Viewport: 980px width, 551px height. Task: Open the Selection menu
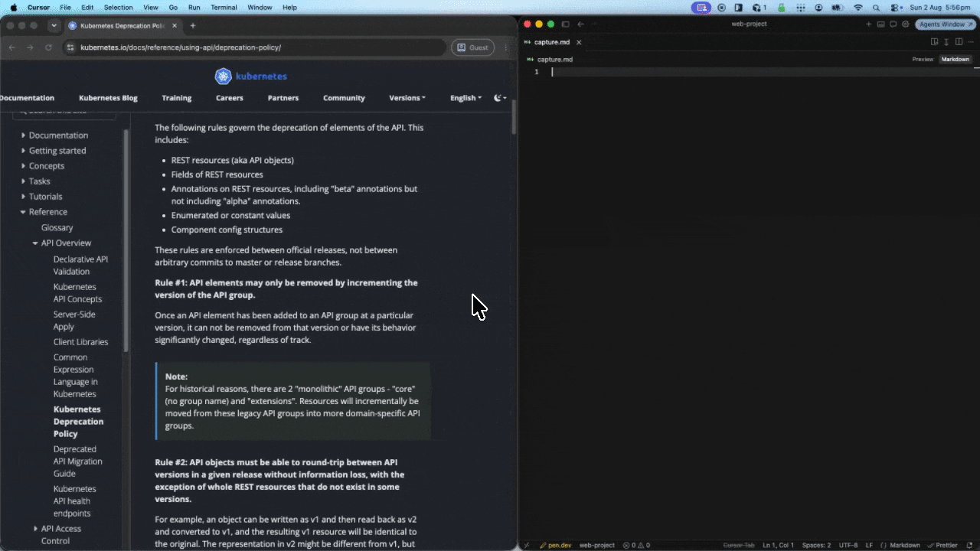click(118, 7)
